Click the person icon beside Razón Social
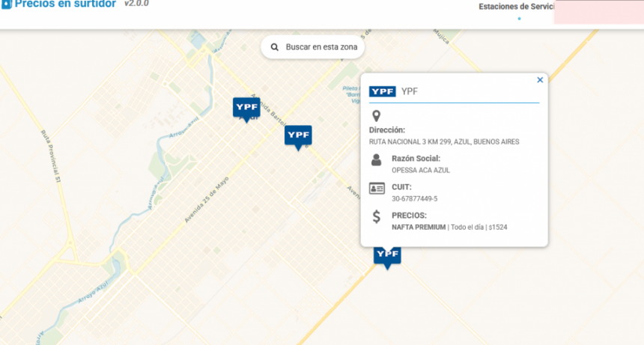Viewport: 644px width, 345px height. coord(377,159)
